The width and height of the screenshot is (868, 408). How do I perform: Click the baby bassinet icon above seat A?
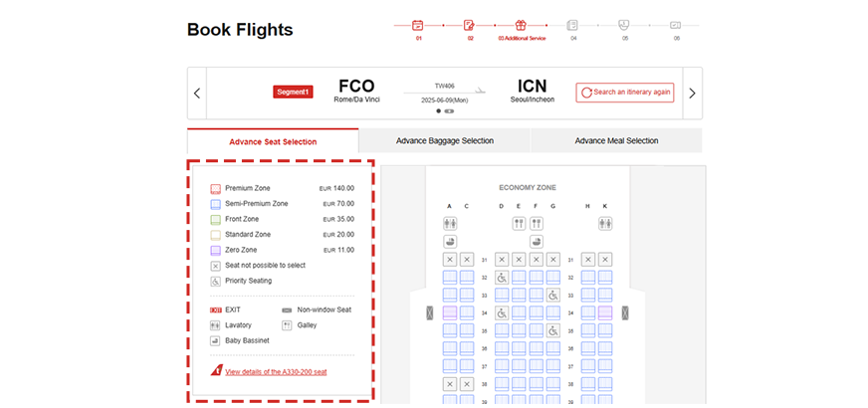450,242
